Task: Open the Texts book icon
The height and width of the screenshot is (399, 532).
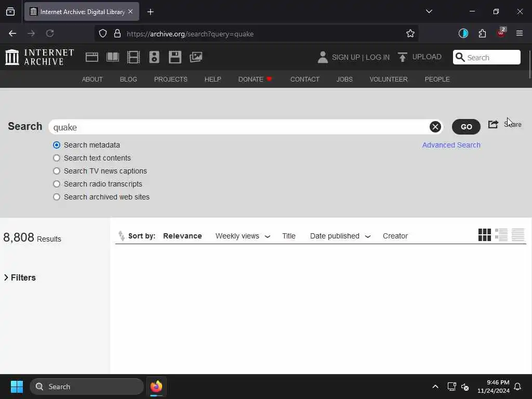Action: click(113, 57)
